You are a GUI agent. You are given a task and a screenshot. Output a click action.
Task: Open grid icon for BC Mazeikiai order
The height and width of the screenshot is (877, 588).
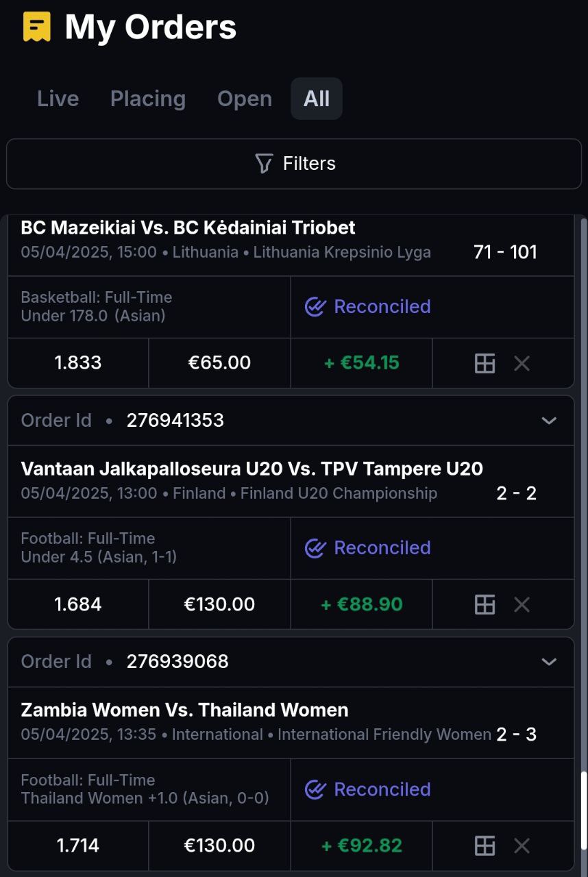485,363
